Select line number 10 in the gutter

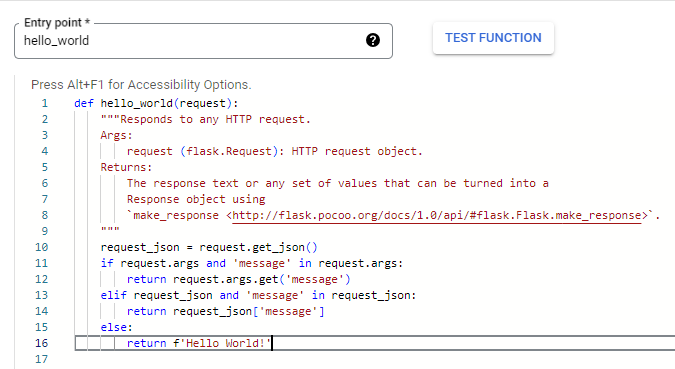coord(42,247)
